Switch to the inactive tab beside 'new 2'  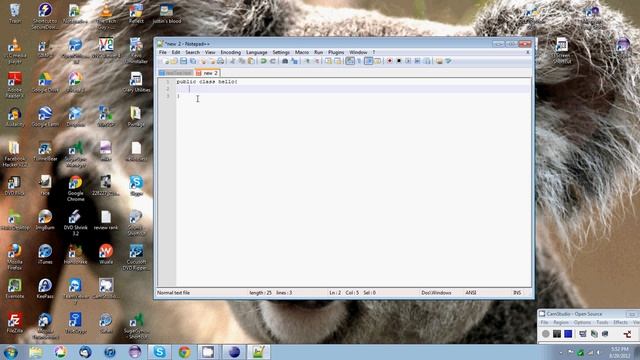click(176, 73)
